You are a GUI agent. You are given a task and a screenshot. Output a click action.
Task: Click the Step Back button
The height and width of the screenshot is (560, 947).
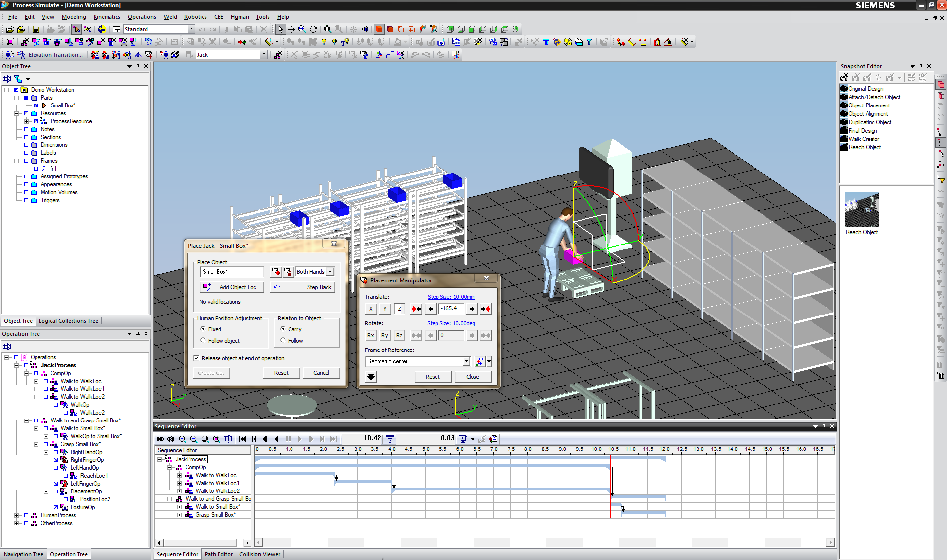302,287
